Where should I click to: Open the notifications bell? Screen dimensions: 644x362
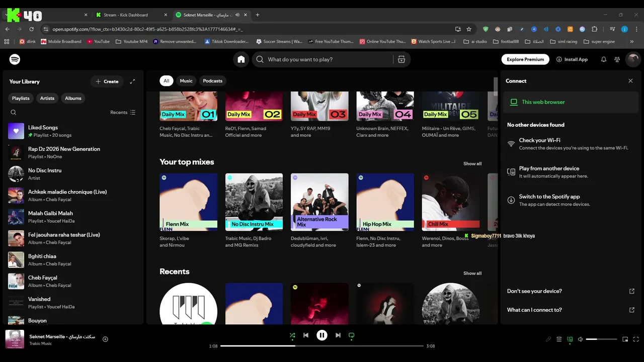(x=603, y=59)
